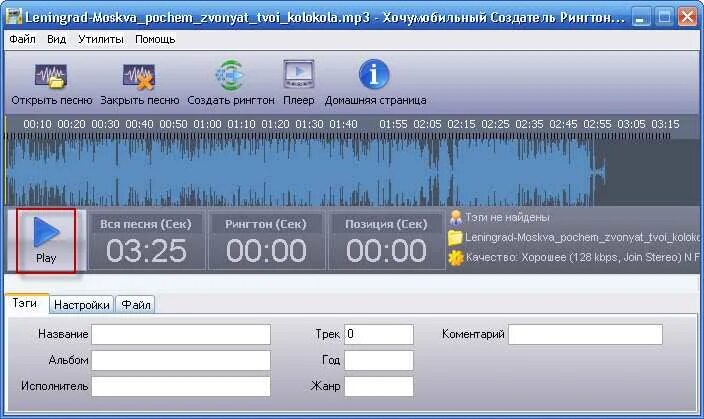Switch to the Тэги tab

(26, 303)
